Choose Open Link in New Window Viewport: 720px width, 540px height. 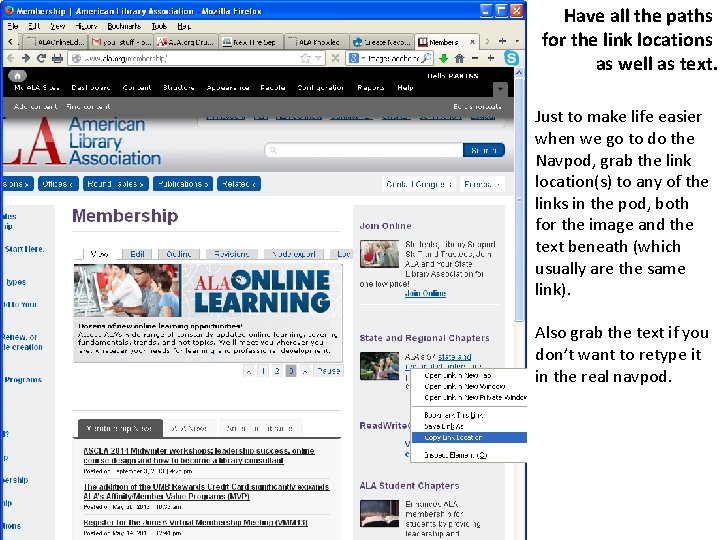(x=469, y=387)
